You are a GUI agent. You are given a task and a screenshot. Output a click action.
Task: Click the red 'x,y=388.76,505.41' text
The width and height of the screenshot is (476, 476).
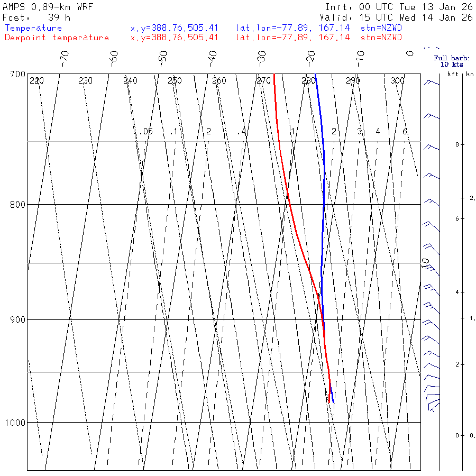tap(174, 38)
